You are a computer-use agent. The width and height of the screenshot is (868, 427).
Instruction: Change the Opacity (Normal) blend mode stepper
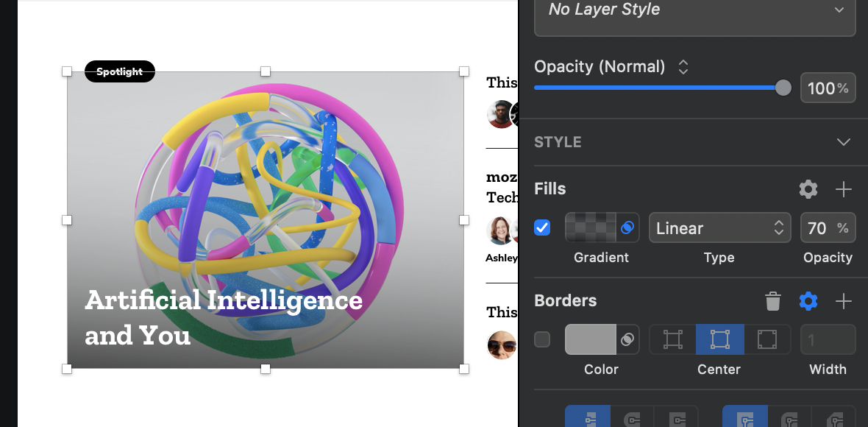[x=683, y=68]
